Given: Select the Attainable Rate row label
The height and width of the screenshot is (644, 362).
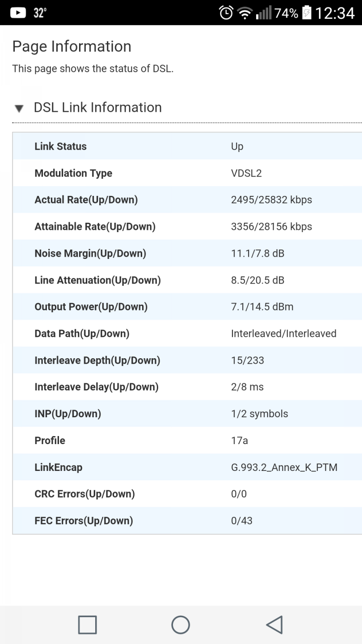Looking at the screenshot, I should (x=95, y=227).
